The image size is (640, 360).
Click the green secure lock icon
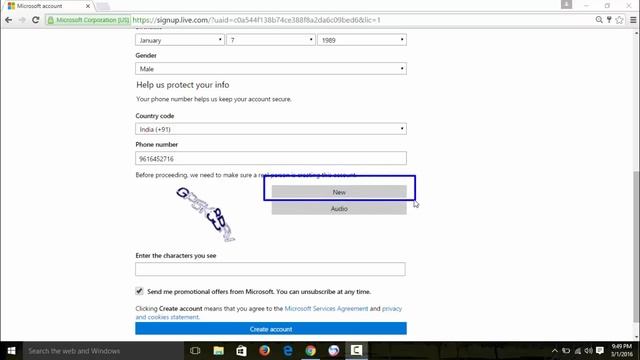click(51, 20)
